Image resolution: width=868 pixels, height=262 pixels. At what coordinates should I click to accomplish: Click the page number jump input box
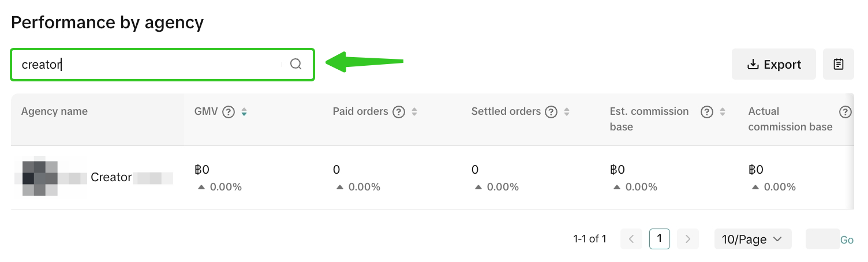pos(822,239)
